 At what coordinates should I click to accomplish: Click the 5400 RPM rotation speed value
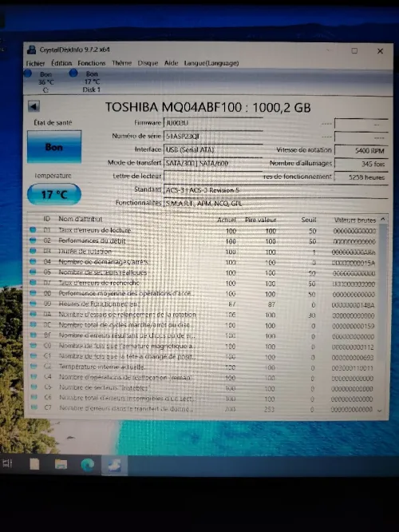(361, 150)
